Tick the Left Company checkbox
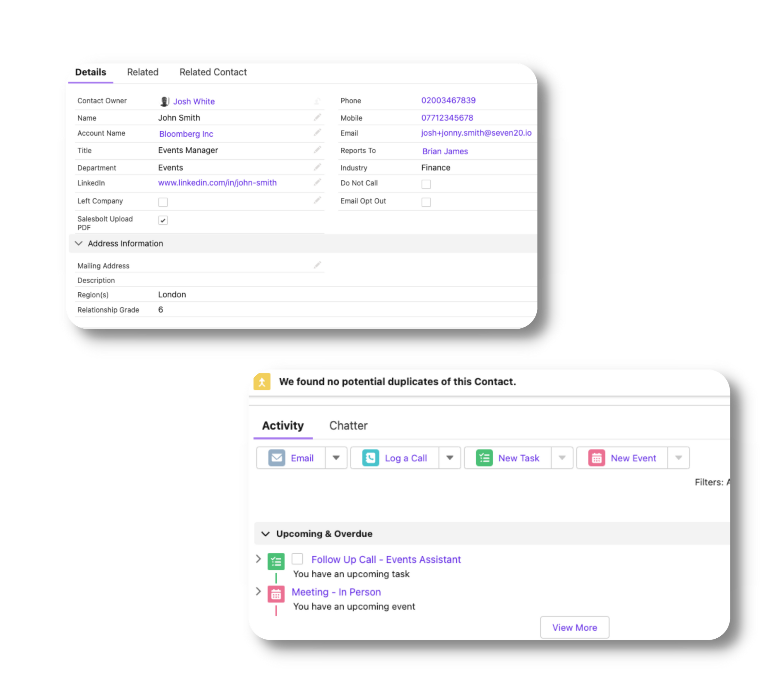 [x=163, y=202]
